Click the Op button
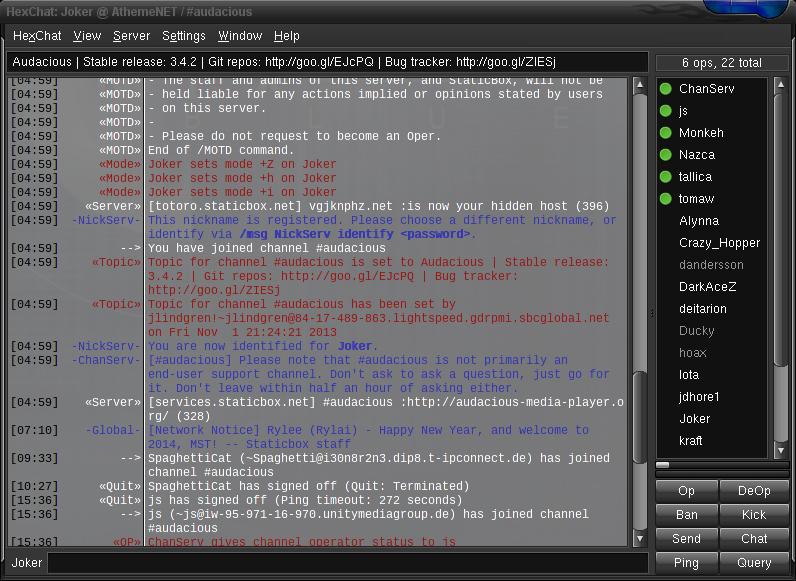 coord(686,491)
